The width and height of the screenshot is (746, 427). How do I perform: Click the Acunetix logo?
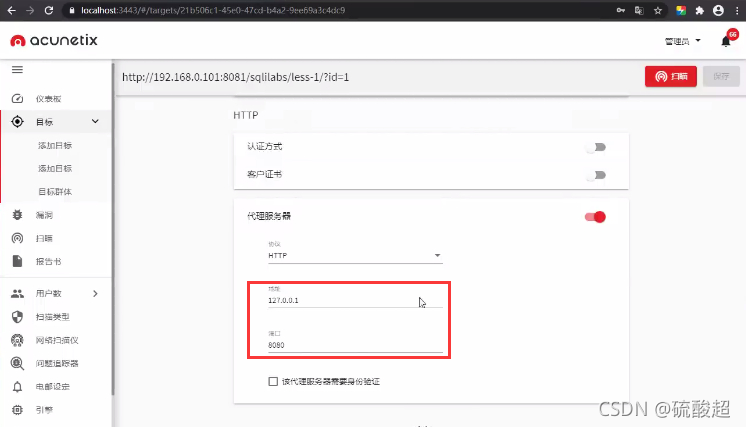pyautogui.click(x=54, y=40)
